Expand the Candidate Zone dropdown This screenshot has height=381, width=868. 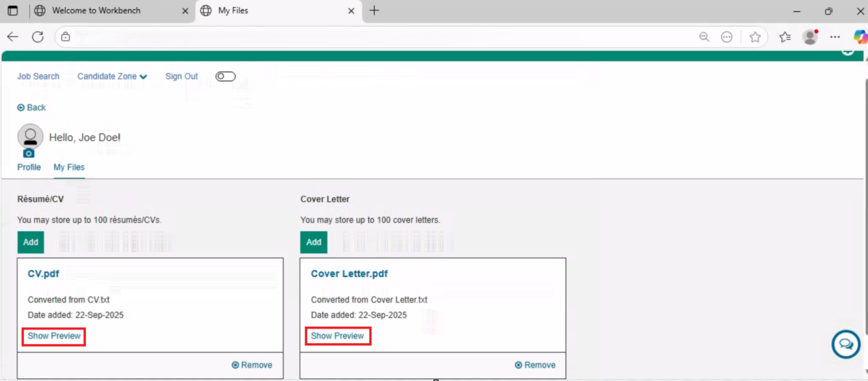coord(112,77)
